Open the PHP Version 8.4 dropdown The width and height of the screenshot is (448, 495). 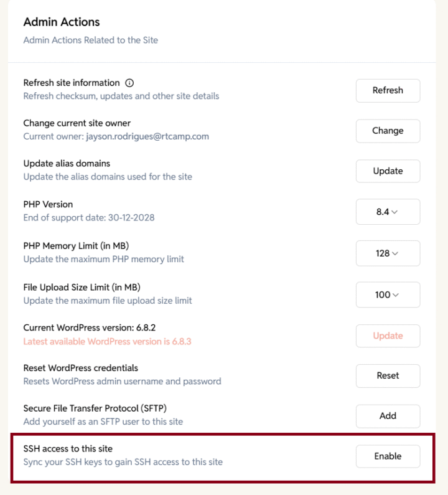point(388,212)
